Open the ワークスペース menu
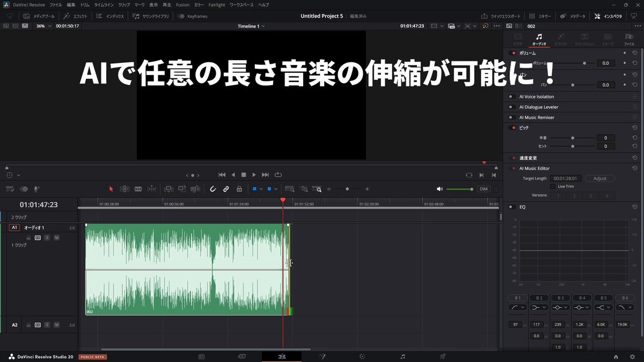 click(x=241, y=4)
